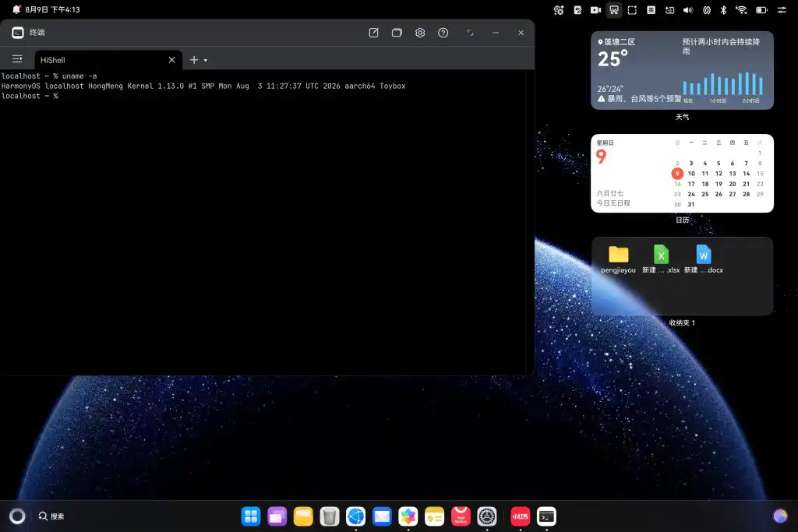Screen dimensions: 798x532
Task: Select date 31 in calendar widget
Action: (x=691, y=204)
